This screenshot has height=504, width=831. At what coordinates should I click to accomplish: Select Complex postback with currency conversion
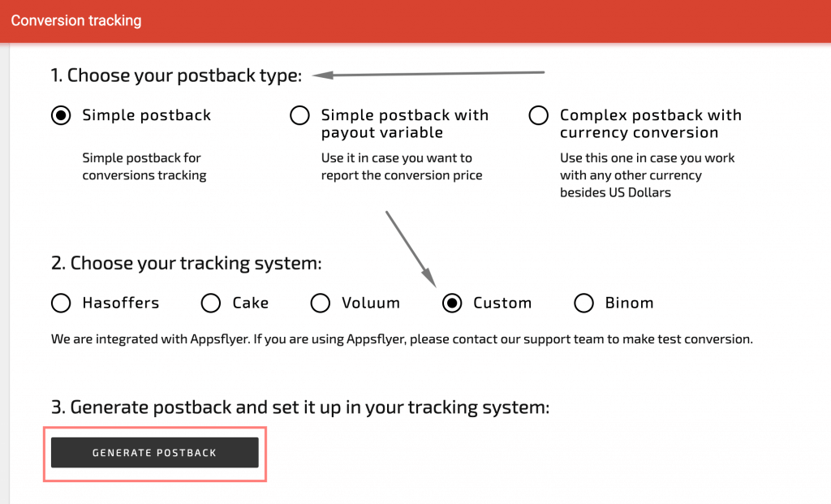click(538, 115)
